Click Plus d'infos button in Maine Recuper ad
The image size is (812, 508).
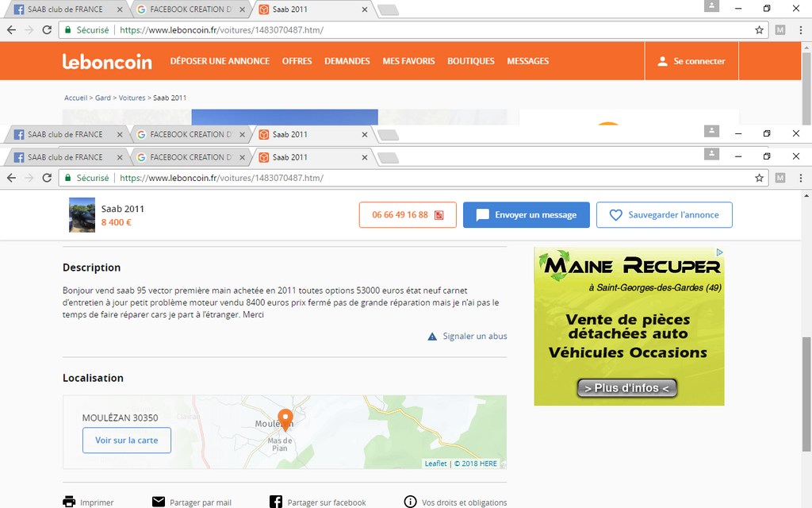[x=626, y=387]
